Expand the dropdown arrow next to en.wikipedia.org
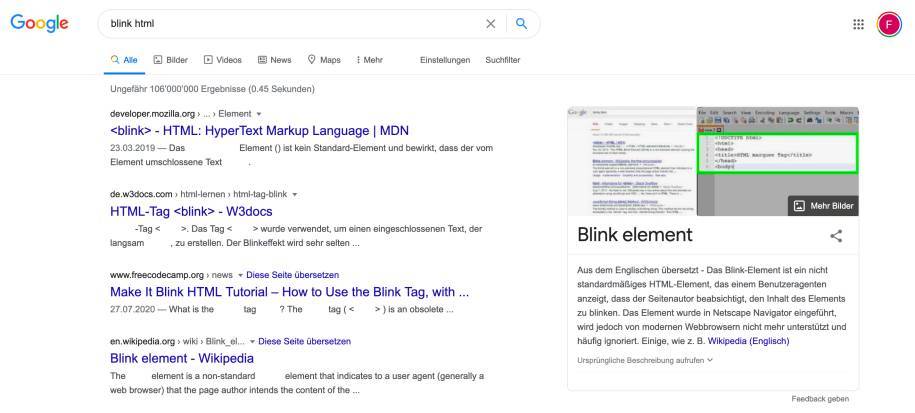This screenshot has height=413, width=915. tap(252, 341)
